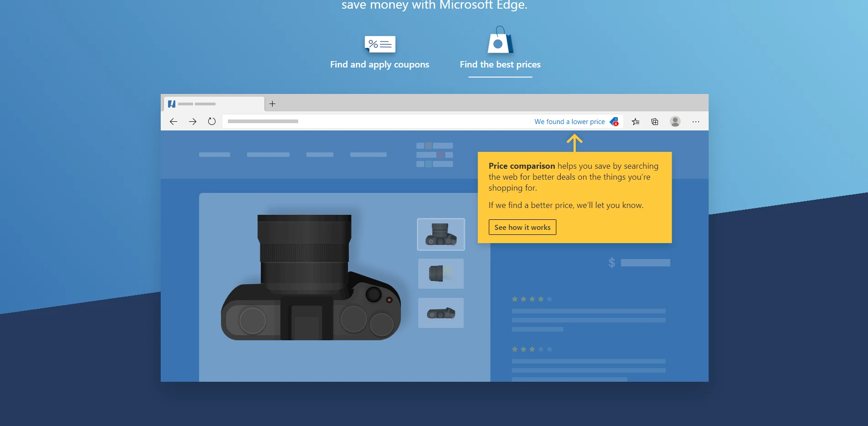Click the browser back arrow
Screen dimensions: 868x426
pos(174,121)
